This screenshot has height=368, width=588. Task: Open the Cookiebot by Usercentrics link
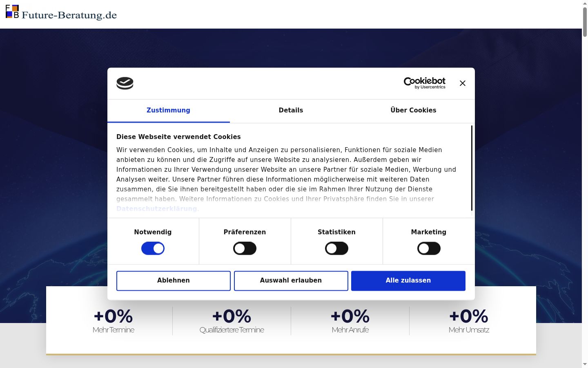tap(424, 83)
